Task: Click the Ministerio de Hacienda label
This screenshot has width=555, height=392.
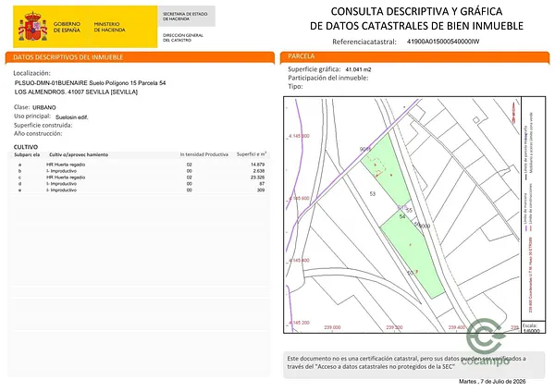Action: tap(109, 27)
